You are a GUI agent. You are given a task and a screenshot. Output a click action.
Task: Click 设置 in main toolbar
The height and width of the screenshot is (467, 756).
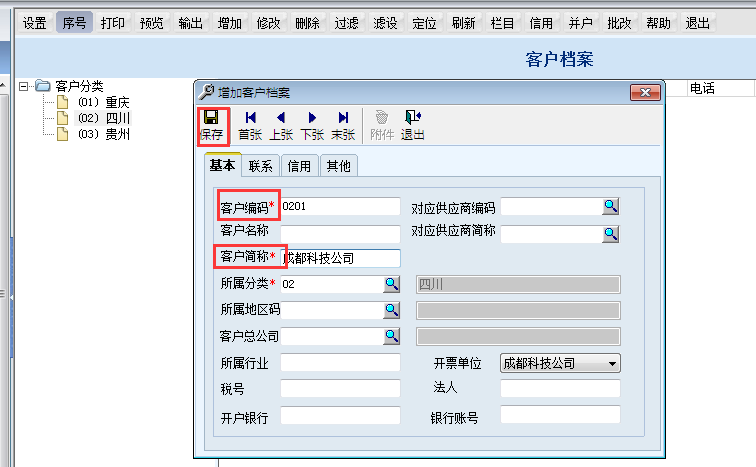35,23
